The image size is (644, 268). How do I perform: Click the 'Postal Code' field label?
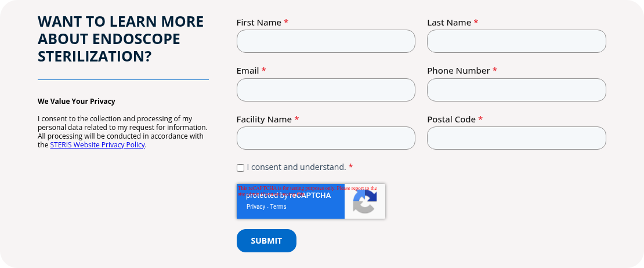[451, 119]
